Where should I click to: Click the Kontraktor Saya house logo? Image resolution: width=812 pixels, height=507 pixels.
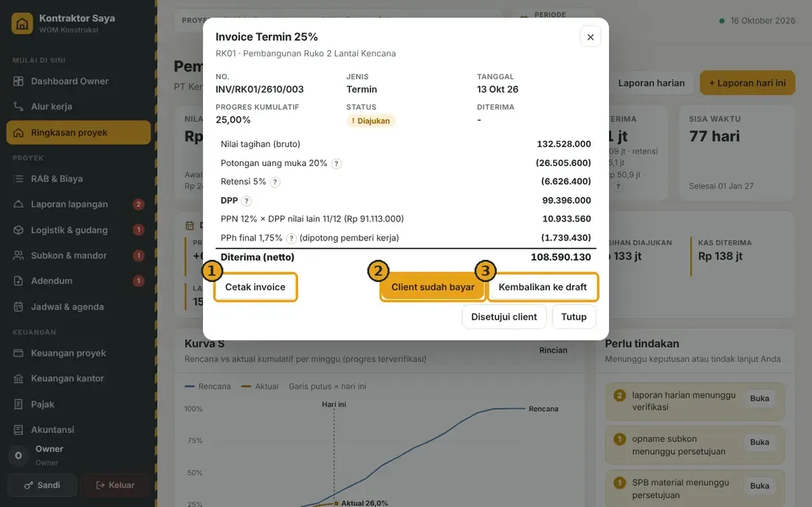point(22,24)
